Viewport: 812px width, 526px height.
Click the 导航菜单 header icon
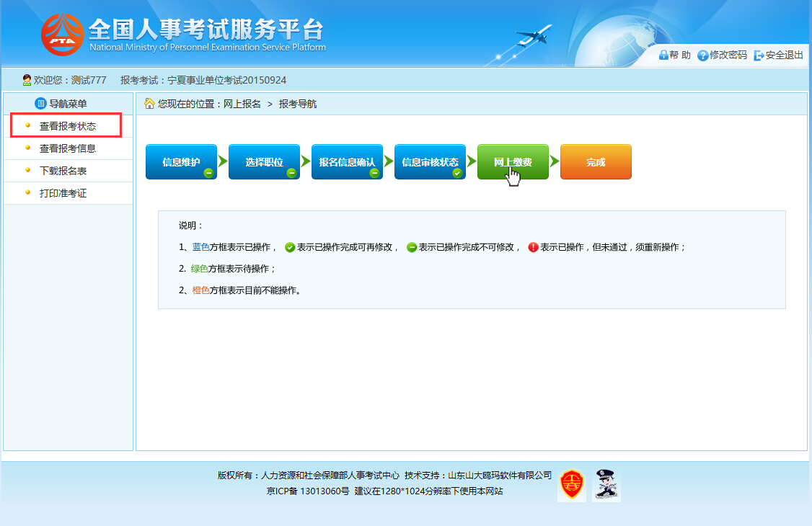[x=40, y=104]
